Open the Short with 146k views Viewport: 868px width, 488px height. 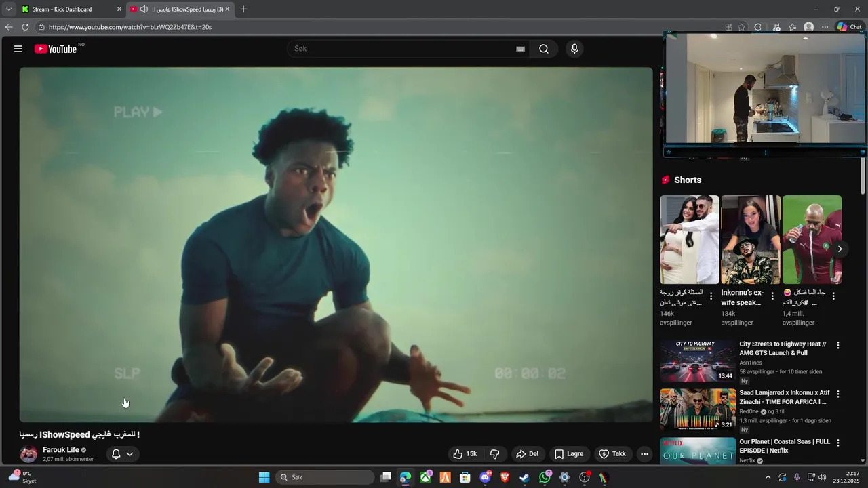pos(690,239)
